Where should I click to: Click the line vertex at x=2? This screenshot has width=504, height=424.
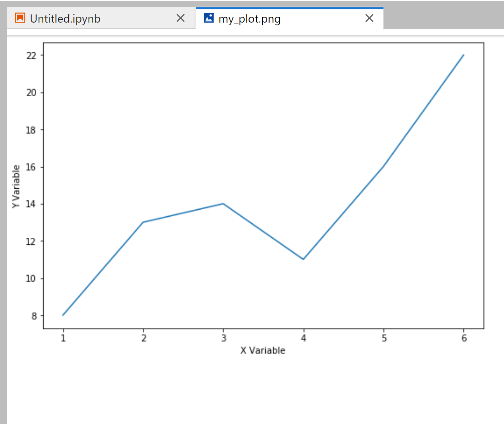(x=143, y=222)
